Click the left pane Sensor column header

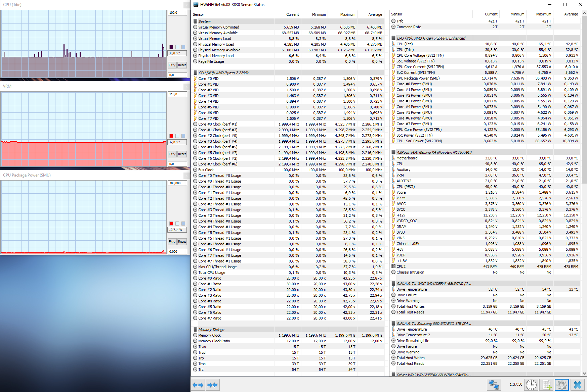click(233, 14)
